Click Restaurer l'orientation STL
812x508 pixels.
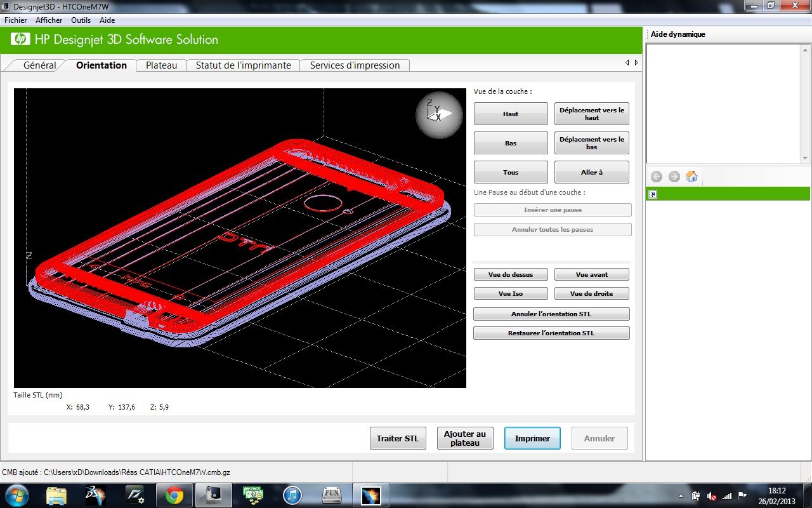[551, 333]
